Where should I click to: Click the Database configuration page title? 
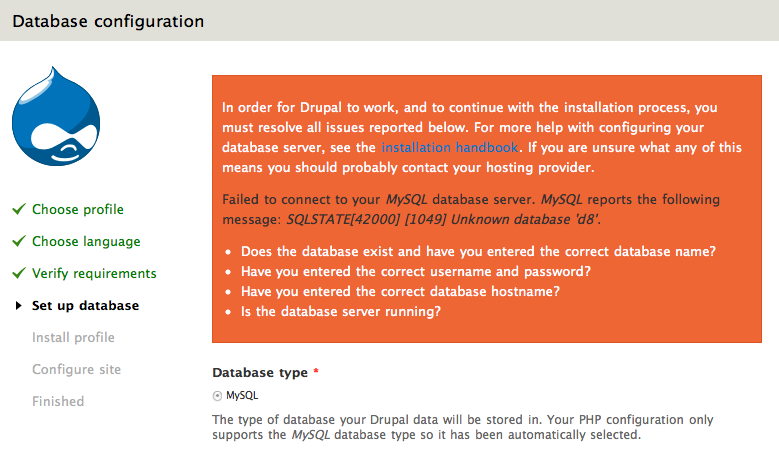click(x=108, y=21)
